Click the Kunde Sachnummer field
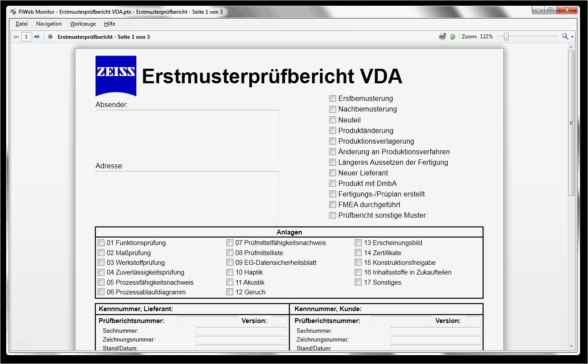588x364 pixels. 435,331
